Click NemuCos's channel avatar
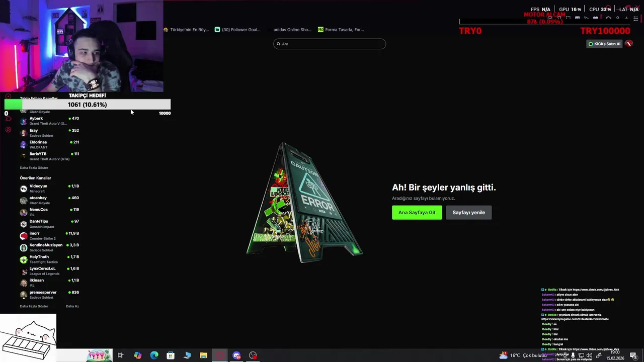Screen dimensions: 644x362 pyautogui.click(x=23, y=212)
